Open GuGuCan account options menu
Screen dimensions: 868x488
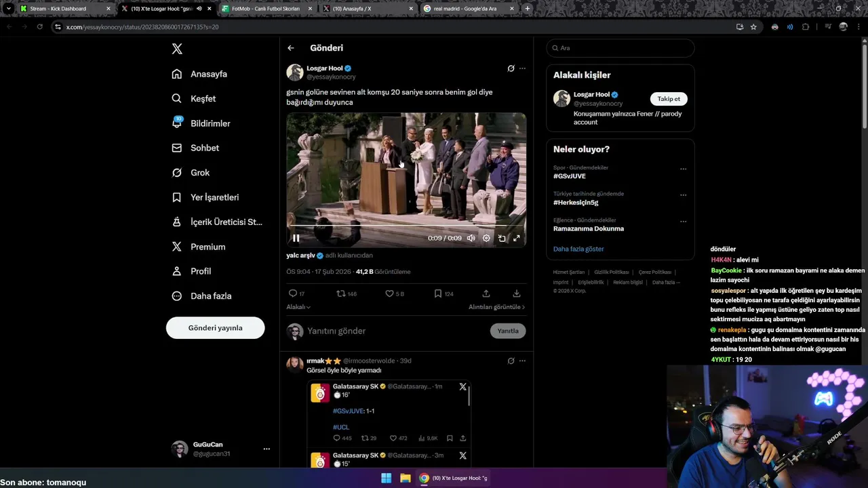(x=267, y=449)
